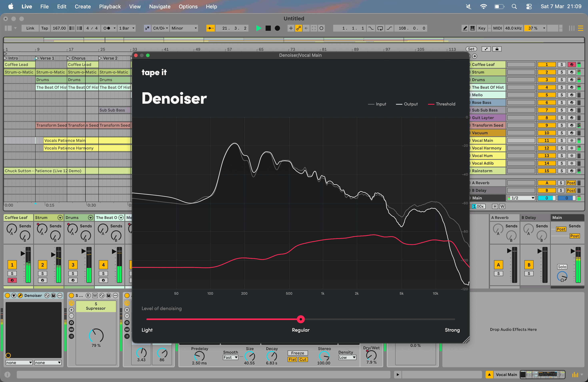Enable MIDI Arrangement Overdub circle icon
Image resolution: width=588 pixels, height=382 pixels.
[321, 28]
